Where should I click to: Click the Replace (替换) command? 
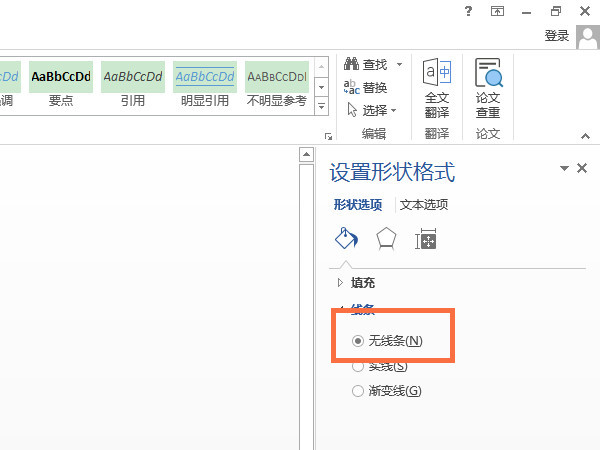click(x=365, y=88)
